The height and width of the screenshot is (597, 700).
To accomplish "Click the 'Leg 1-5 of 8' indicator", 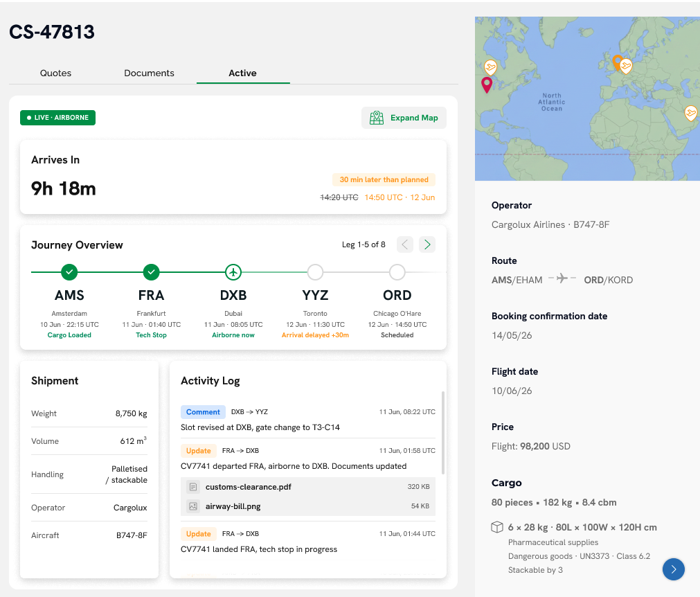I will [x=364, y=244].
